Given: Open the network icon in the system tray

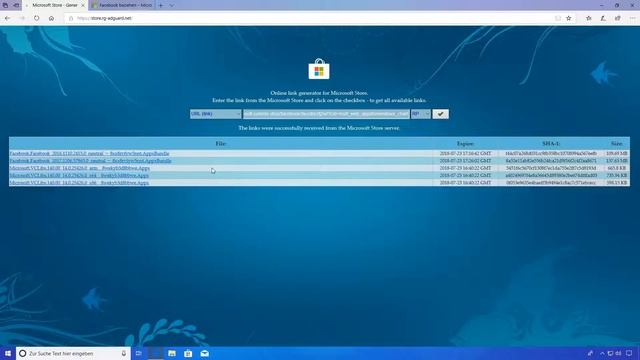Looking at the screenshot, I should pyautogui.click(x=611, y=353).
